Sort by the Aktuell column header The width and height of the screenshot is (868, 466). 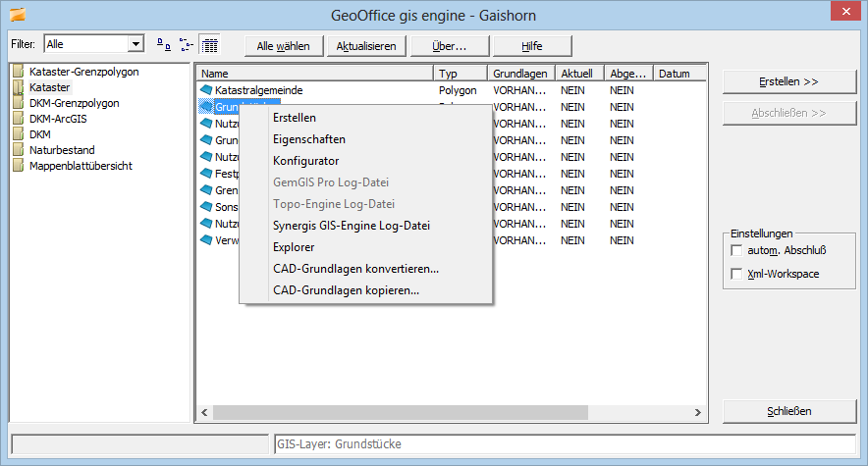(x=579, y=74)
